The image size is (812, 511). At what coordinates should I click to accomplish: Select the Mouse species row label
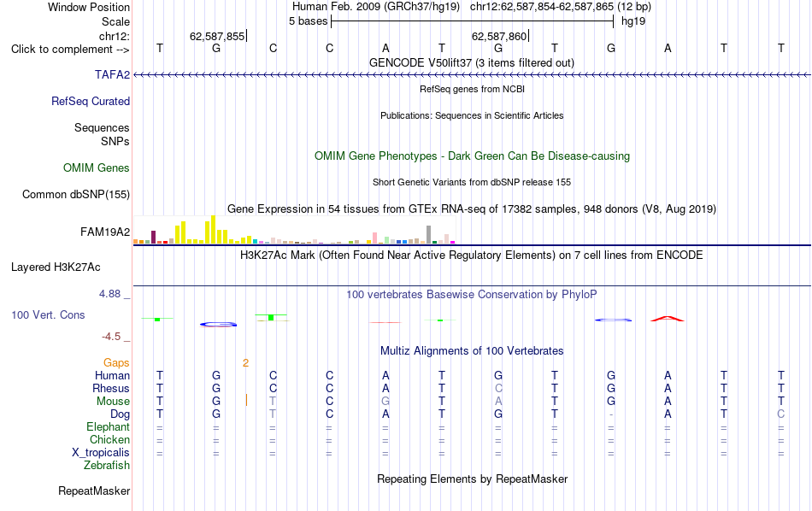[x=114, y=402]
